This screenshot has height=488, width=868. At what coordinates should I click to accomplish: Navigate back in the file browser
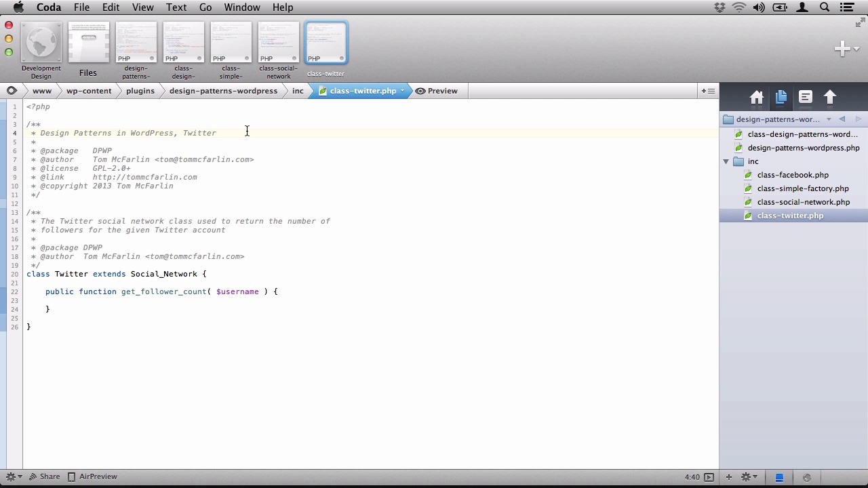click(842, 119)
